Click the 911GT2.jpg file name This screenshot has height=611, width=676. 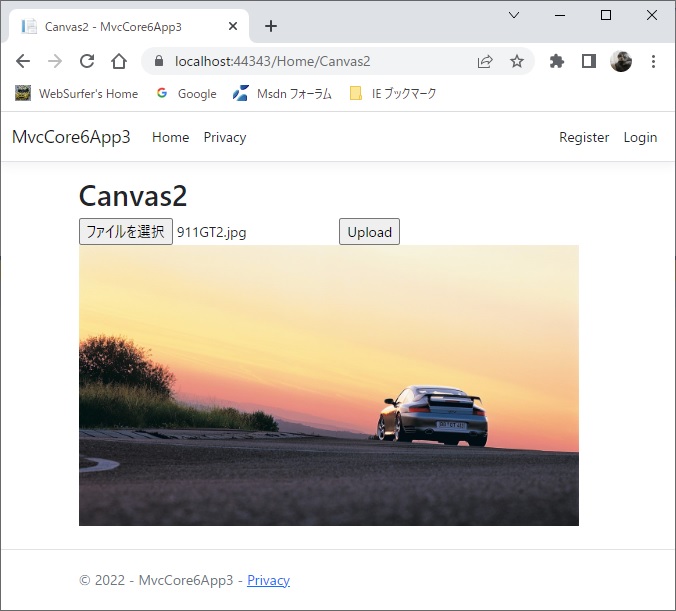[x=212, y=232]
